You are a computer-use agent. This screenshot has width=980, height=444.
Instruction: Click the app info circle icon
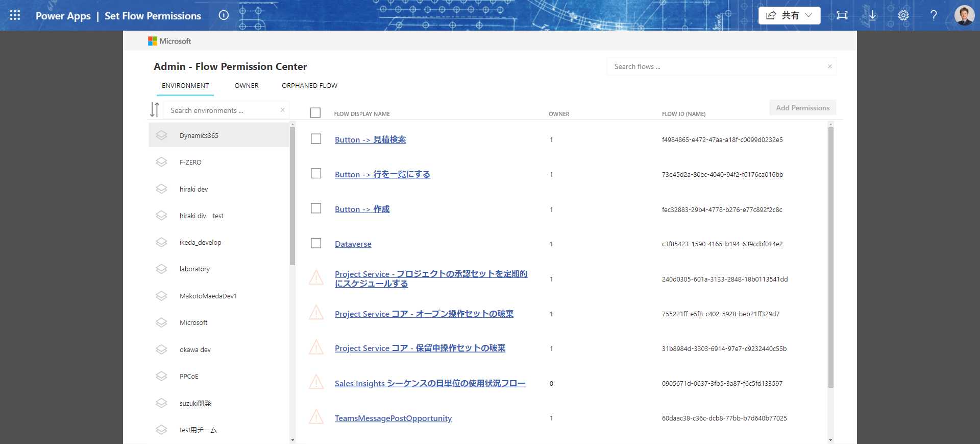224,15
